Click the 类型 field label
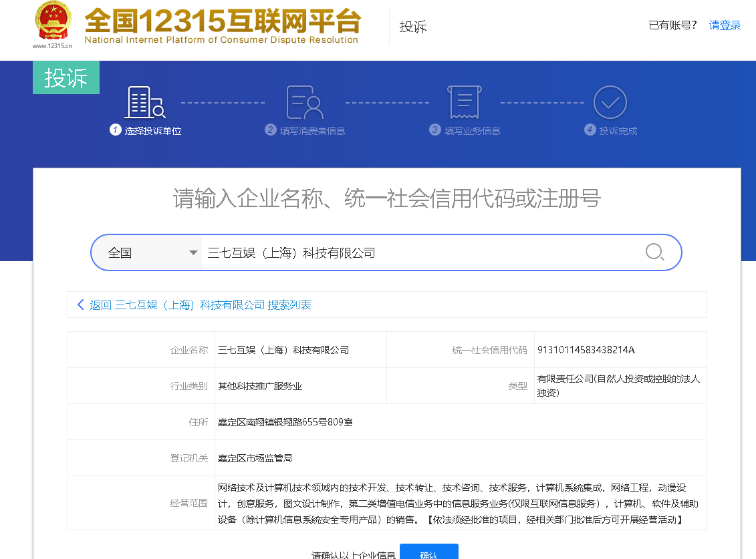The height and width of the screenshot is (559, 756). coord(518,386)
